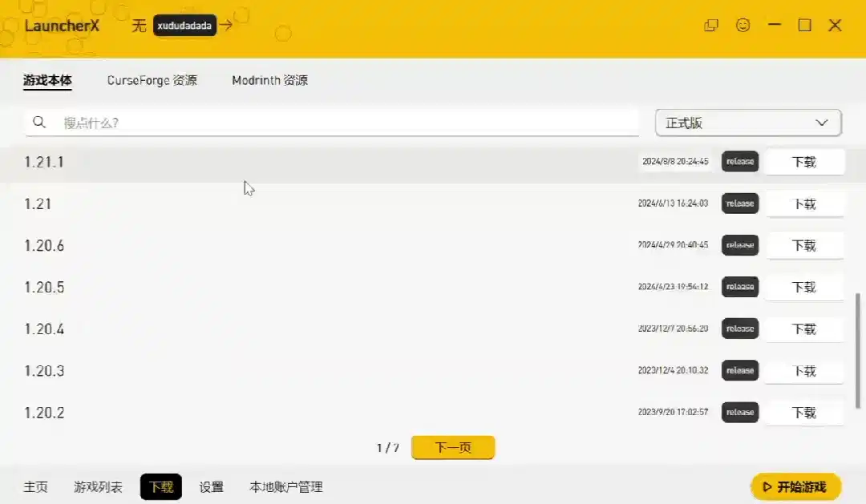Open the multi-window icon in title bar

point(711,26)
